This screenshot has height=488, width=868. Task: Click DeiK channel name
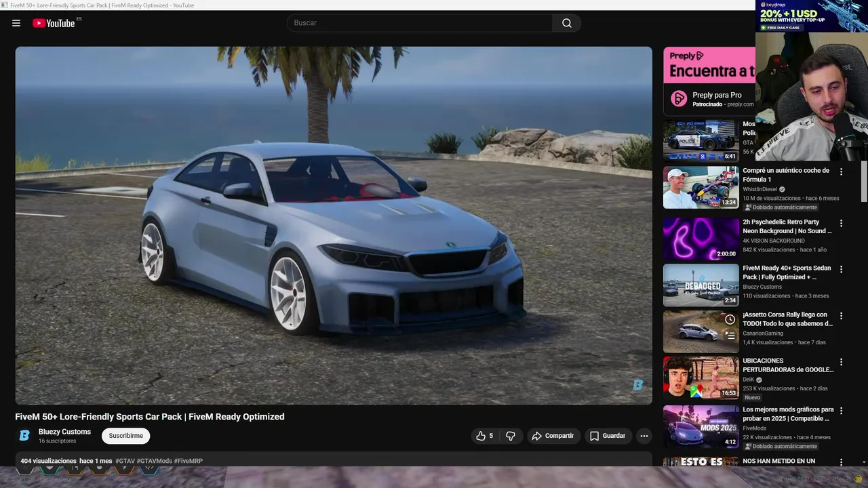[x=748, y=380]
